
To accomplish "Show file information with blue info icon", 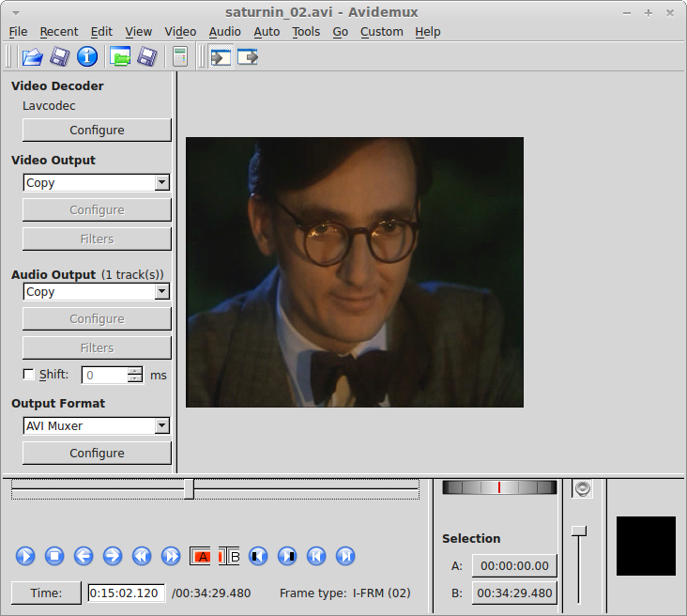I will [87, 57].
